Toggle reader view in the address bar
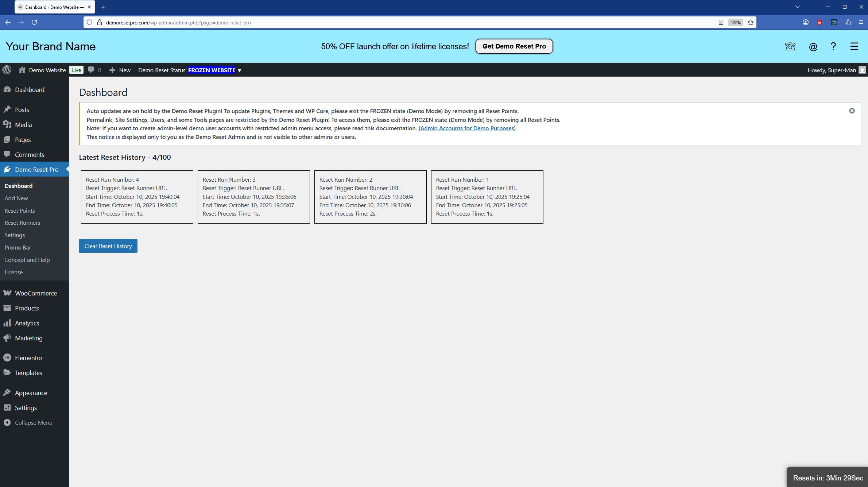The image size is (868, 487). pos(721,23)
